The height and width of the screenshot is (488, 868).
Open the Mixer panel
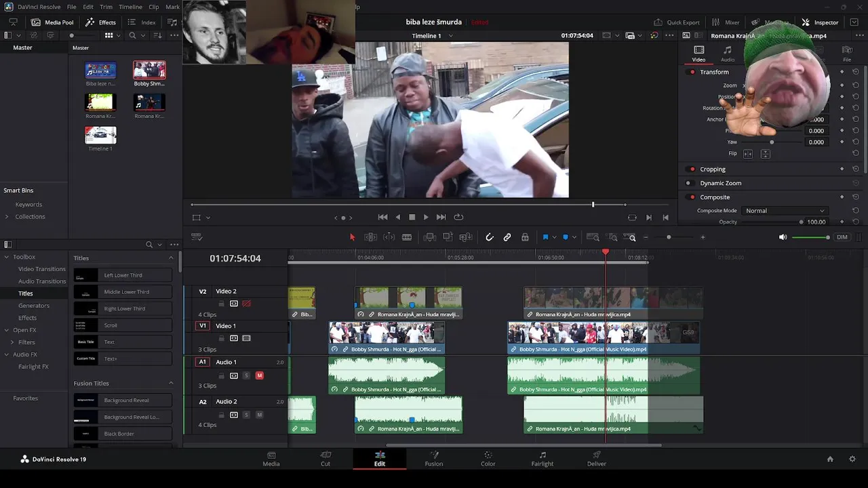pos(726,22)
